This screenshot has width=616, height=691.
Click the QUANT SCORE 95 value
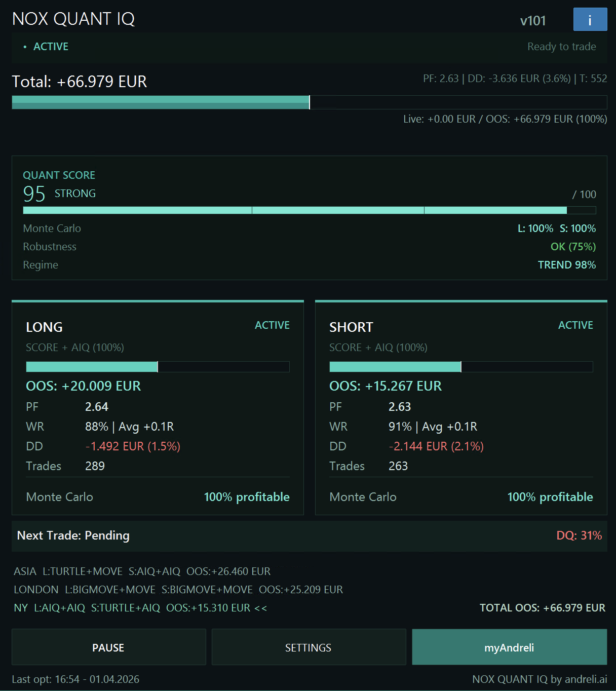point(34,193)
